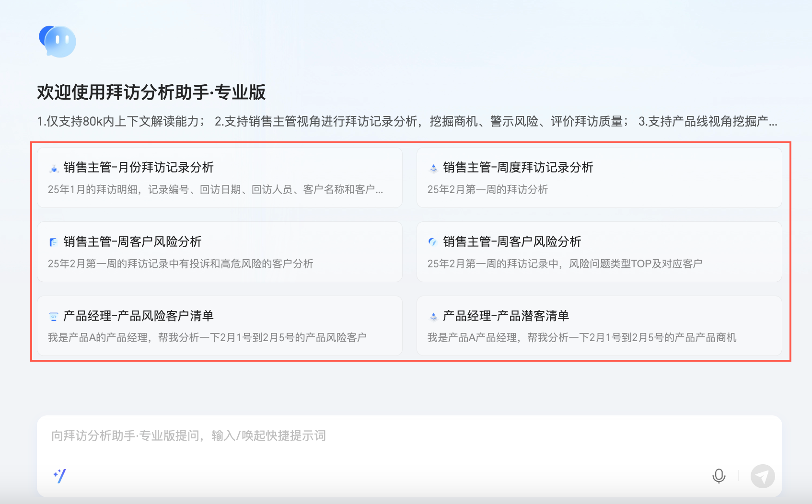Click the heading 欢迎使用拜访分析助手·专业版
Image resolution: width=812 pixels, height=504 pixels.
(151, 92)
